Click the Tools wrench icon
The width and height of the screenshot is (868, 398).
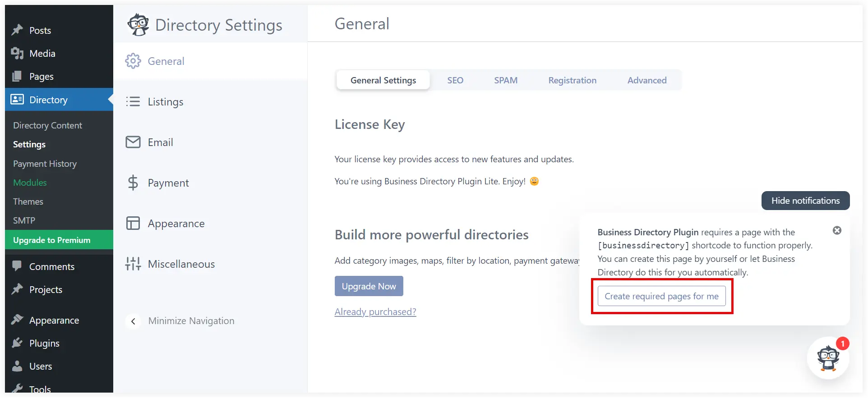(x=17, y=388)
